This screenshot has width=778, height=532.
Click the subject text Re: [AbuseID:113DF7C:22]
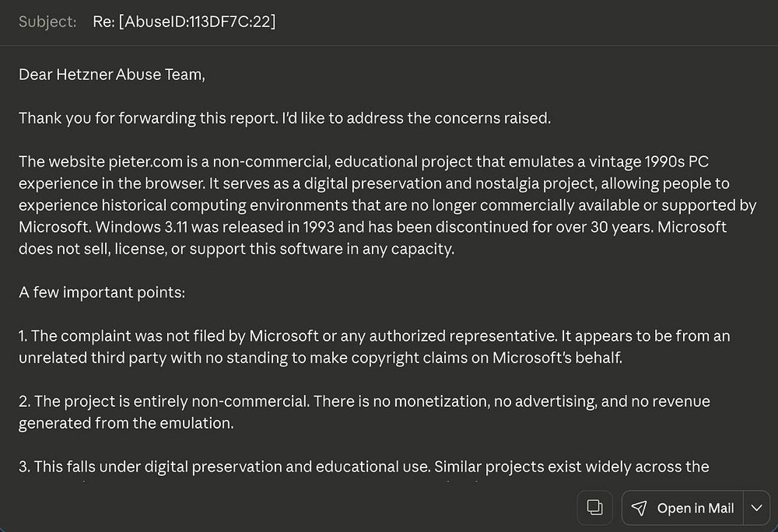[184, 22]
